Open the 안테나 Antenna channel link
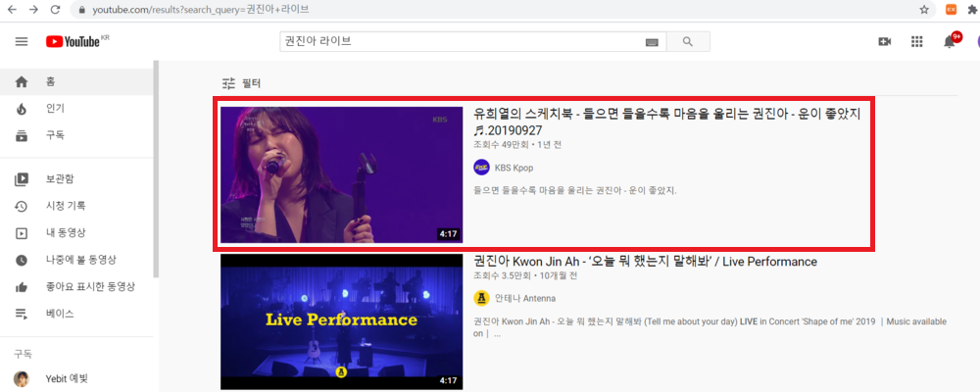 coord(525,298)
